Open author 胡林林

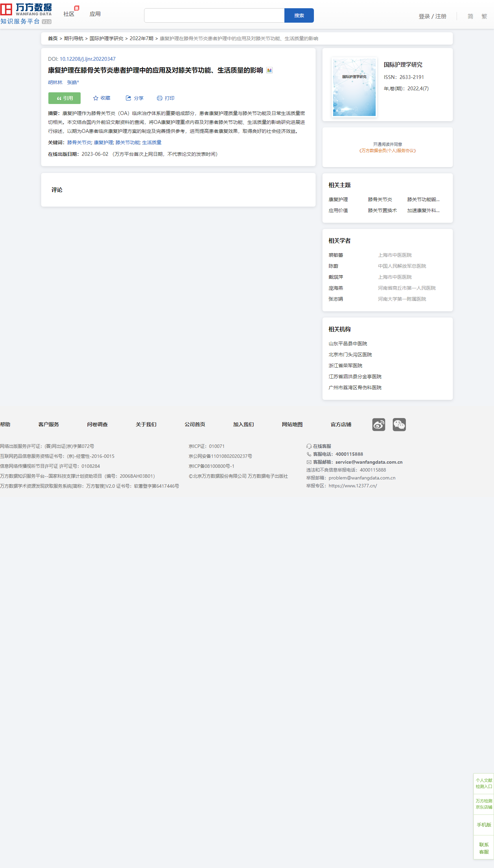pyautogui.click(x=55, y=82)
